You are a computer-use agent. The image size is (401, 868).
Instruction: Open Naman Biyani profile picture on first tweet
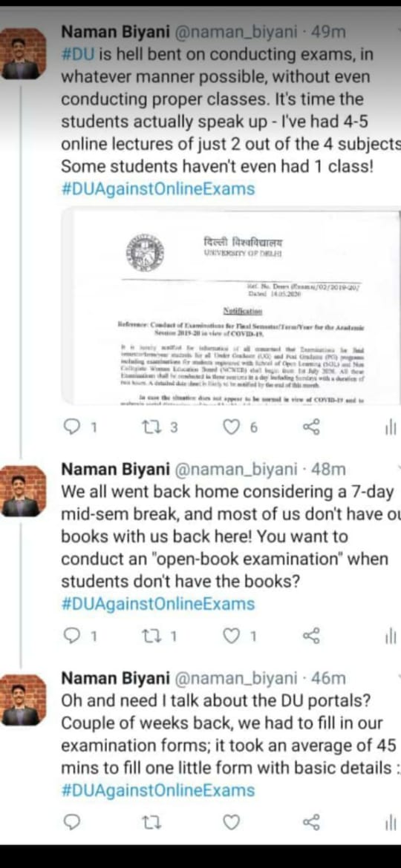[23, 53]
